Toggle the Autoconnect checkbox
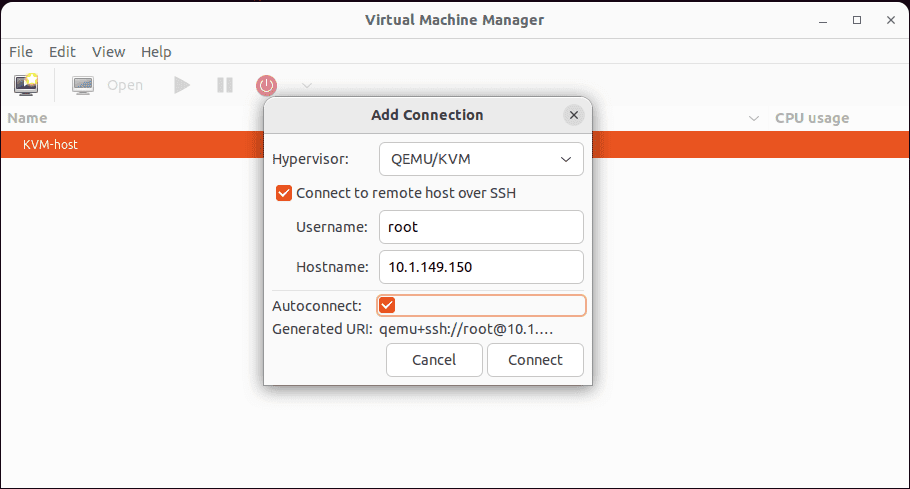This screenshot has width=910, height=489. coord(387,305)
